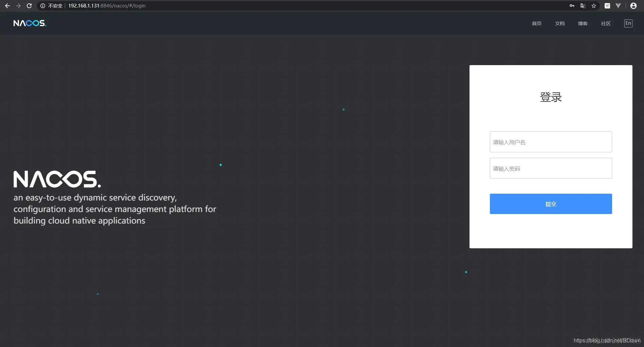The width and height of the screenshot is (644, 347).
Task: Focus the 请输入密码 password field
Action: point(551,168)
